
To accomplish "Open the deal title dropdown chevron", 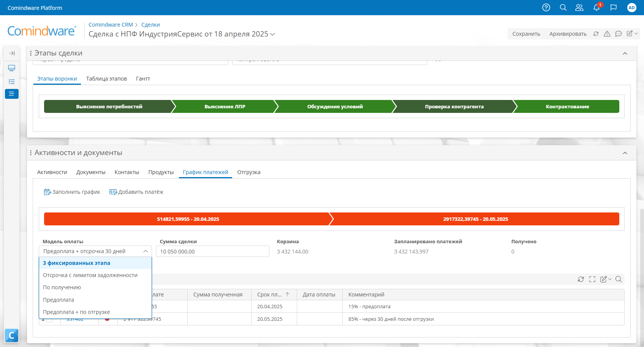I will (x=272, y=34).
